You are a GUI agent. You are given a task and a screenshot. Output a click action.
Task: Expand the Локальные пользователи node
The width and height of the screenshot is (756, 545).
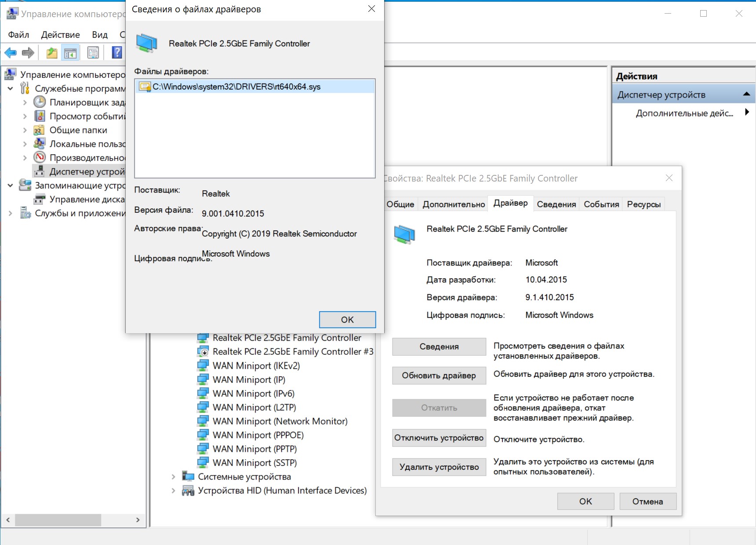click(x=25, y=144)
